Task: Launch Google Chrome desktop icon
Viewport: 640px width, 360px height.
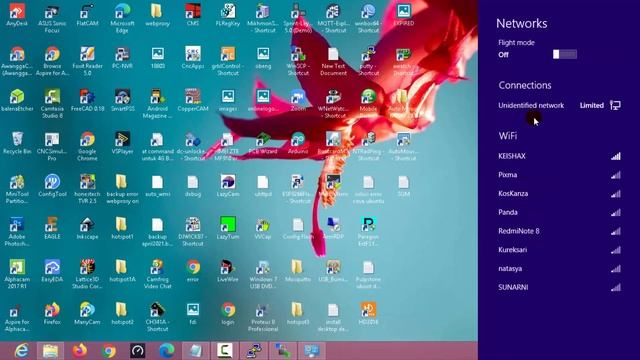Action: tap(87, 146)
